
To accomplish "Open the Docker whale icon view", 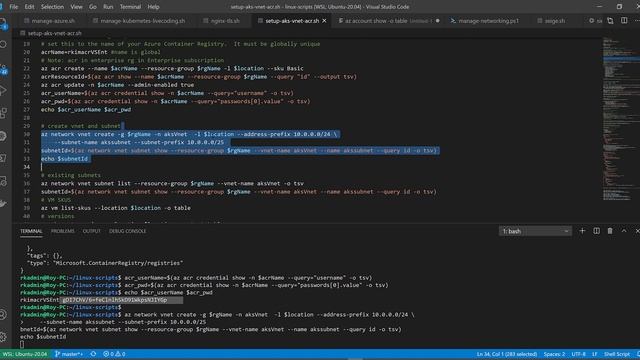I will point(3,203).
